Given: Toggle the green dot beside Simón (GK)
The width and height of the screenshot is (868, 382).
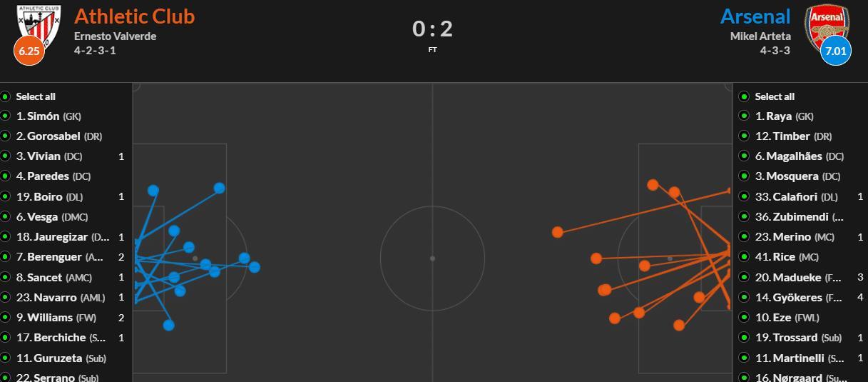Looking at the screenshot, I should pyautogui.click(x=6, y=116).
